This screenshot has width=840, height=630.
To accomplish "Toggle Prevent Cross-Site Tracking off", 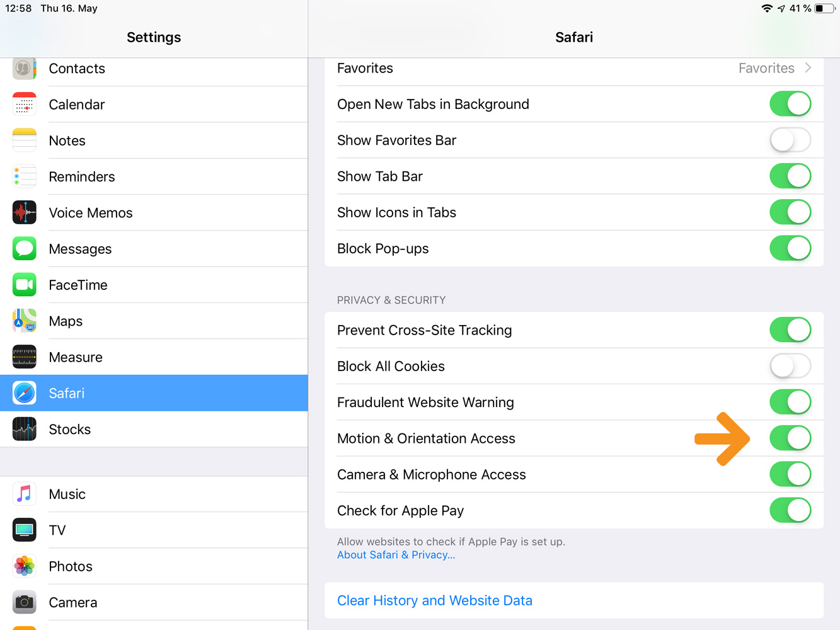I will (x=790, y=330).
